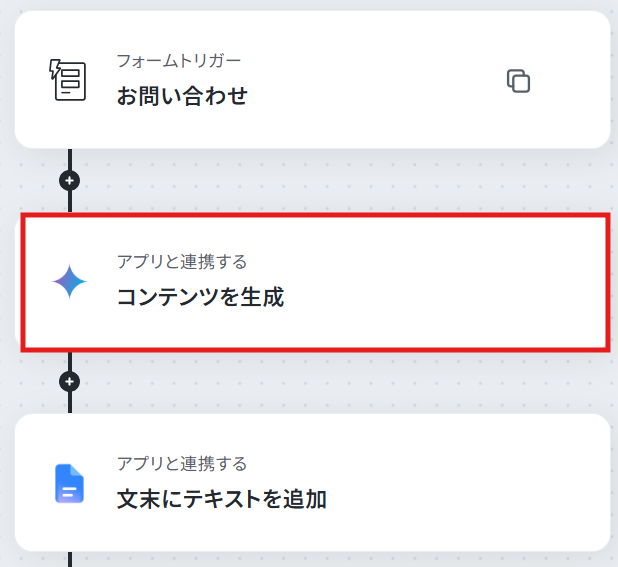
Task: Add step below コンテンツを生成 card
Action: pos(69,381)
